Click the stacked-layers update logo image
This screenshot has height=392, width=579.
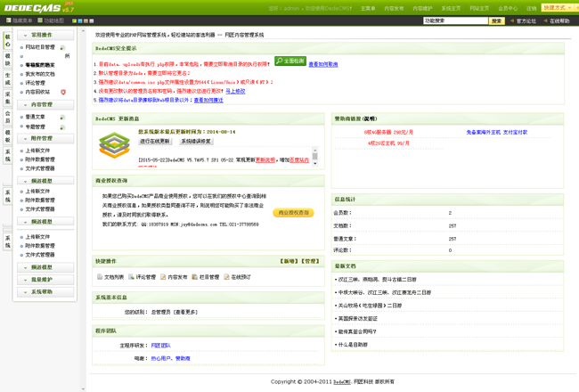[x=115, y=145]
